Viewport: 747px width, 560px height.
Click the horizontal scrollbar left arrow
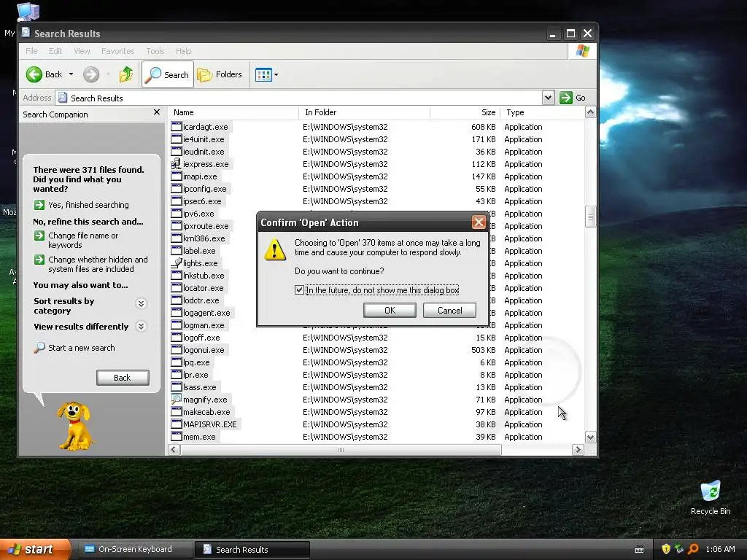coord(174,449)
